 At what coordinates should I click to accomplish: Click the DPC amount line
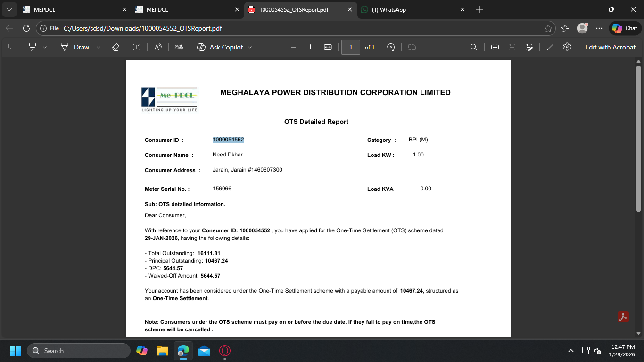tap(164, 268)
